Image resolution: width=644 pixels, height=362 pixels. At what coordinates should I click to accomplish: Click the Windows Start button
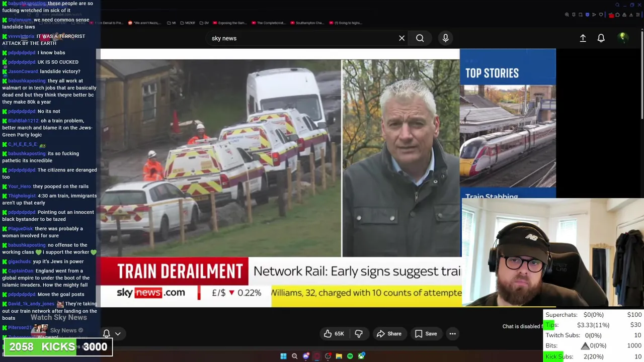(x=283, y=356)
